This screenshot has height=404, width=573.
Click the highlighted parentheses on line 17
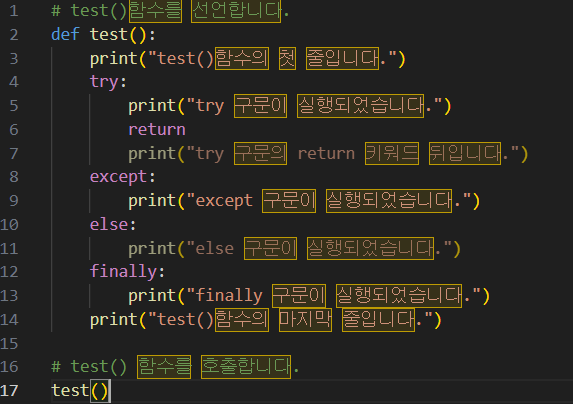point(99,391)
